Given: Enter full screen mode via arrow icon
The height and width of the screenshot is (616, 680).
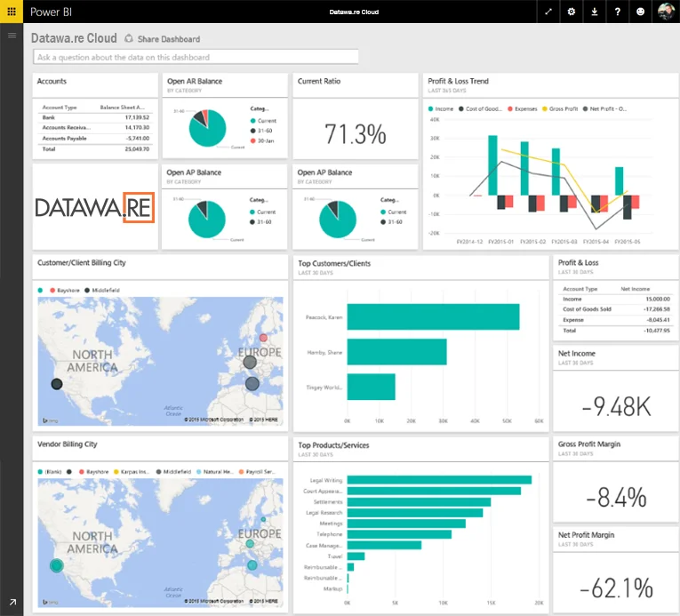Looking at the screenshot, I should pos(548,12).
